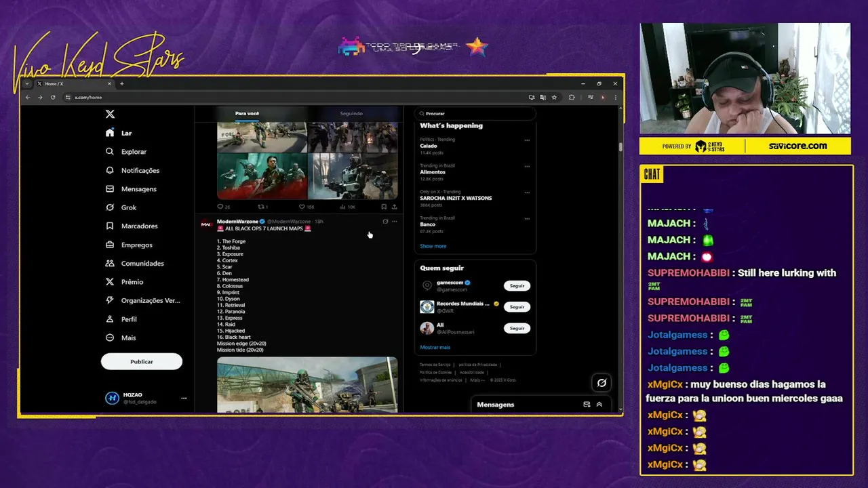The image size is (868, 488).
Task: Open Empregos in the sidebar
Action: coord(129,245)
